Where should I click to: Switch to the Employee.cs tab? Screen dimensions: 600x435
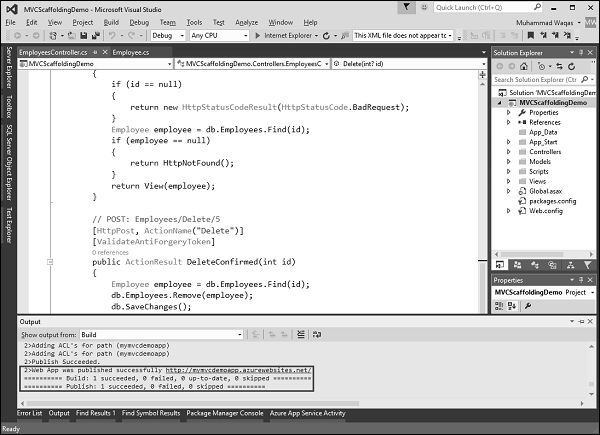click(x=131, y=52)
